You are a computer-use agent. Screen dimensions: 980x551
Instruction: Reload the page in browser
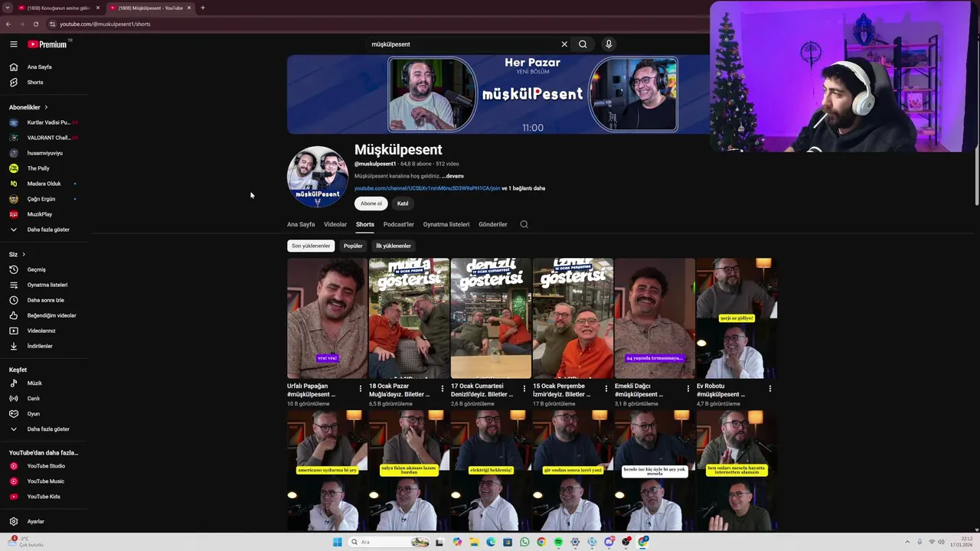(35, 24)
